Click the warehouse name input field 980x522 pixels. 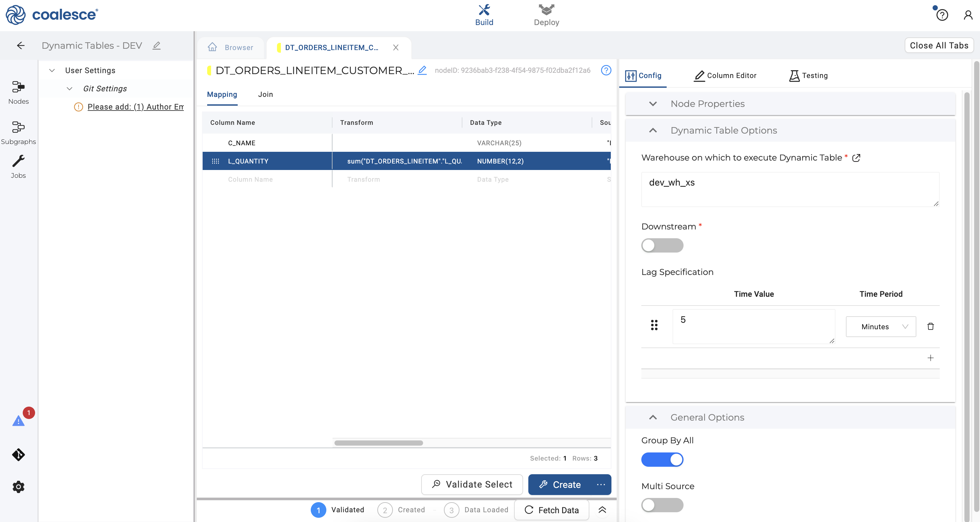pyautogui.click(x=790, y=189)
